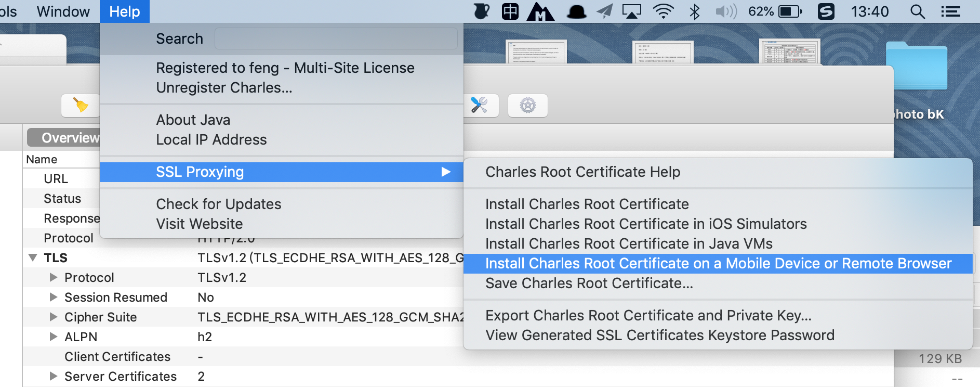Choose Install Root Certificate in iOS Simulators
980x387 pixels.
718,224
